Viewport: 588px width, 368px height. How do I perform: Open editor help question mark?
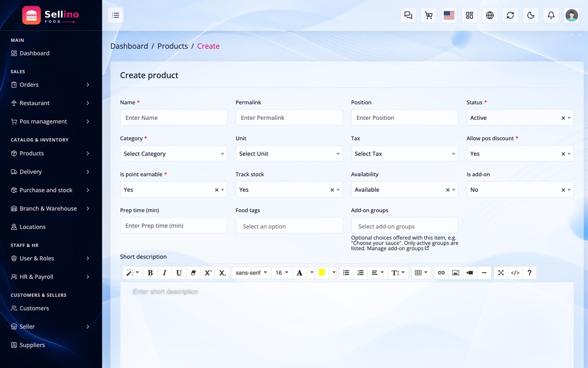(530, 273)
